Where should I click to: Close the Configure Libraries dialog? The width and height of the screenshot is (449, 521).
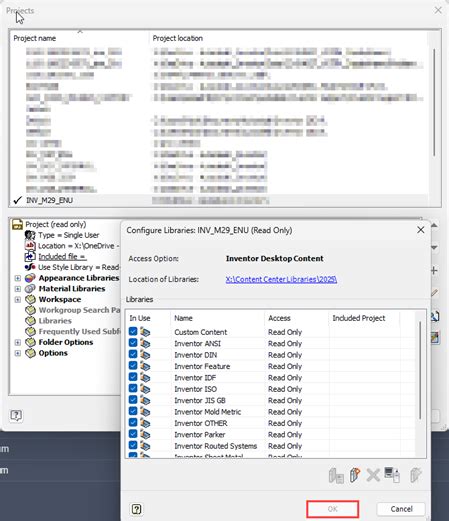(x=421, y=230)
